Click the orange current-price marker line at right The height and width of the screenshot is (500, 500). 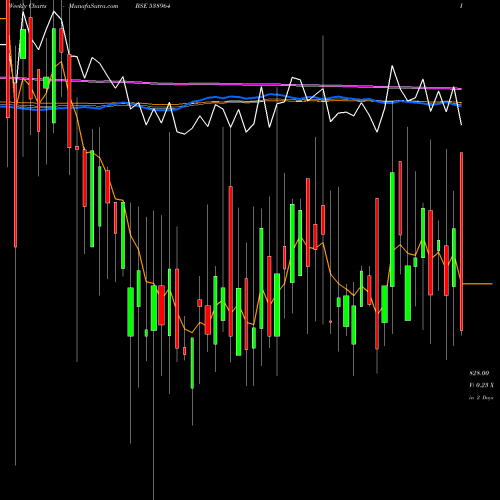[x=478, y=284]
